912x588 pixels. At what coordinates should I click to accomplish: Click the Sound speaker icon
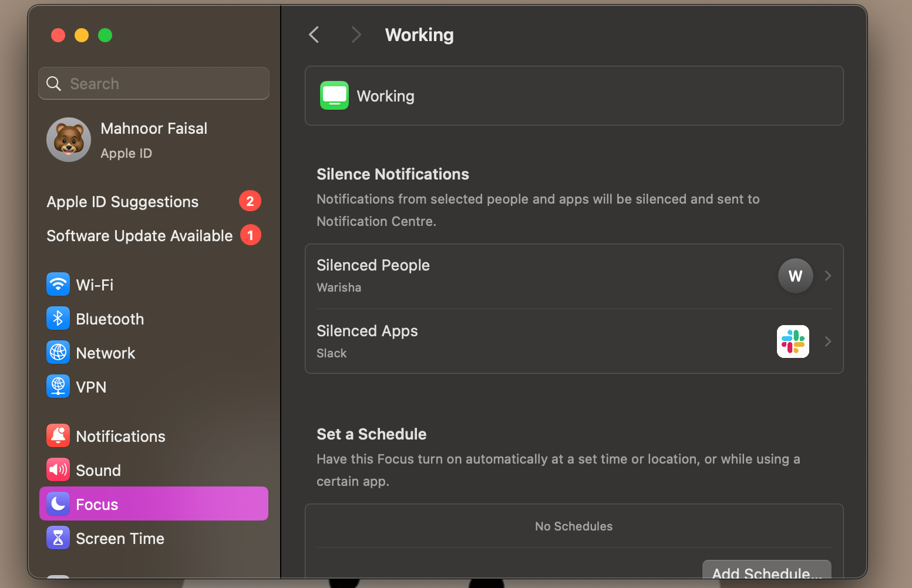coord(58,469)
